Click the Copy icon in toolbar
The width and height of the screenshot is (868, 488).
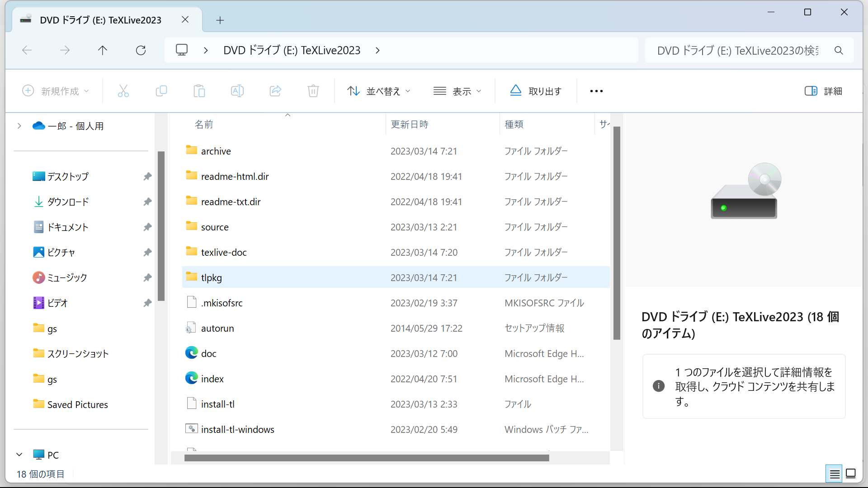(x=161, y=91)
